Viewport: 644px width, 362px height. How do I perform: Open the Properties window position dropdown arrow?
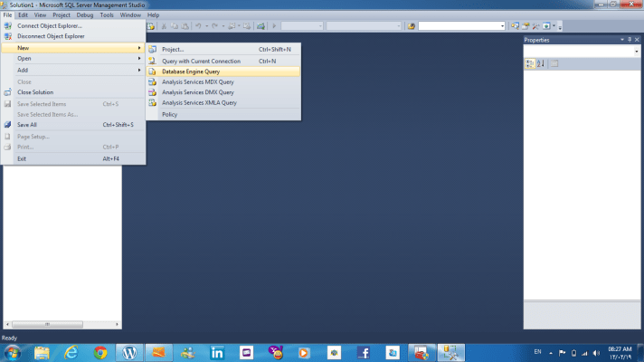[622, 41]
